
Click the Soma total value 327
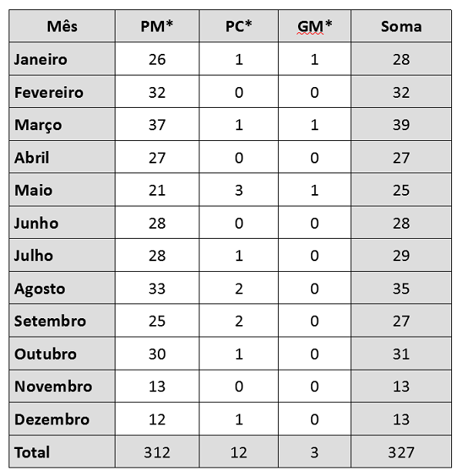(x=401, y=452)
